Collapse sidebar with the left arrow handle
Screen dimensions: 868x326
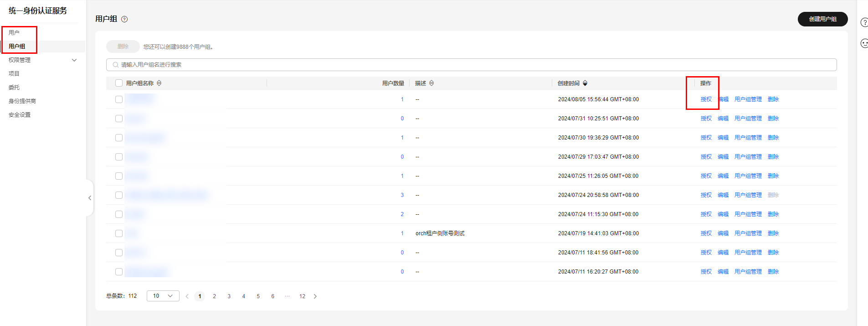90,198
